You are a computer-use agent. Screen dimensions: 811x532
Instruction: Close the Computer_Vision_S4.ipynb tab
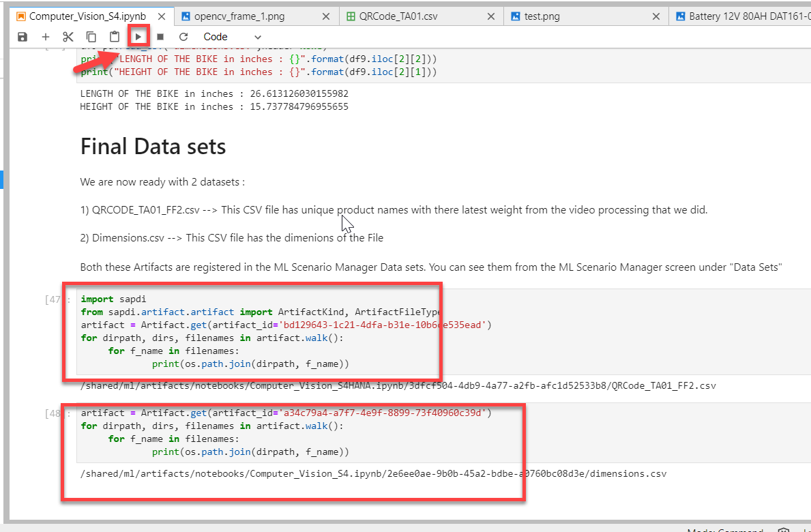point(160,16)
